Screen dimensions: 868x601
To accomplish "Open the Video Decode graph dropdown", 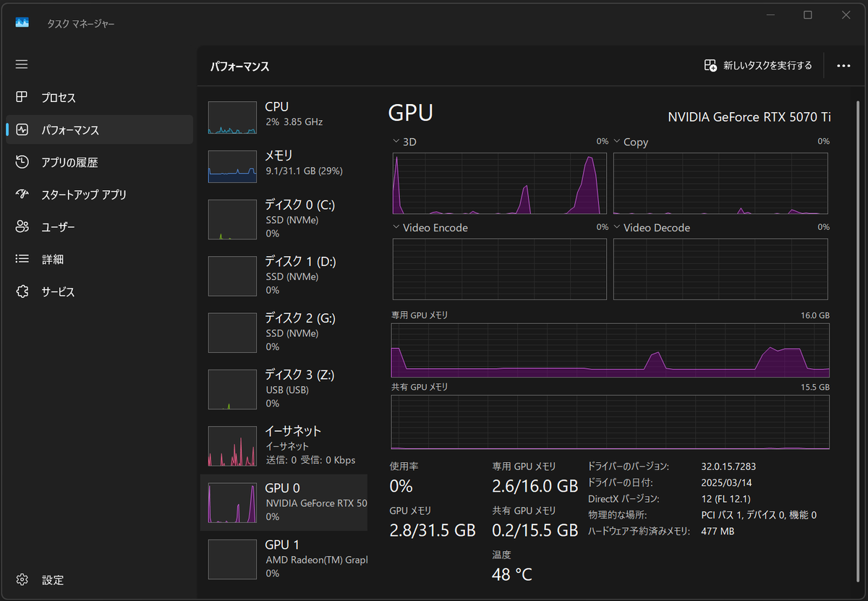I will (617, 227).
